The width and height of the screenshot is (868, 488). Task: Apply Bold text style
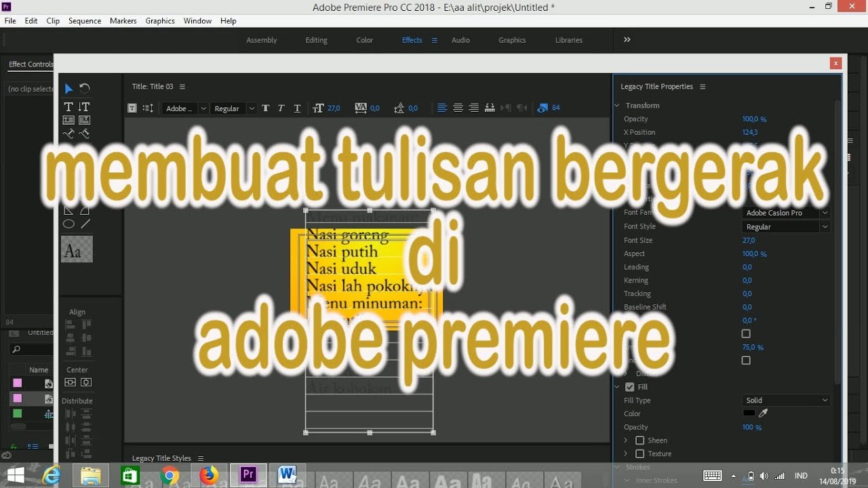265,108
